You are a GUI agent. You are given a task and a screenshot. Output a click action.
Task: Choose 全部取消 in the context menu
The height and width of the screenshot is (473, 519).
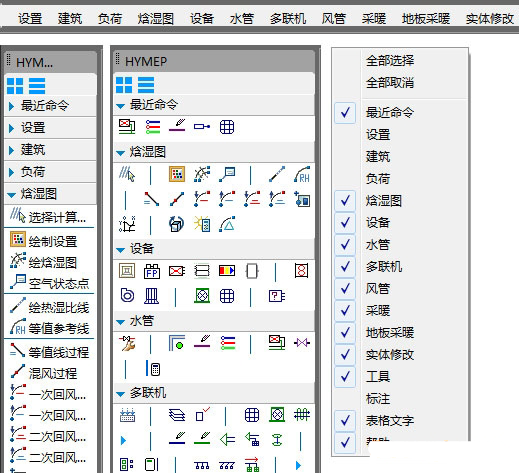390,83
